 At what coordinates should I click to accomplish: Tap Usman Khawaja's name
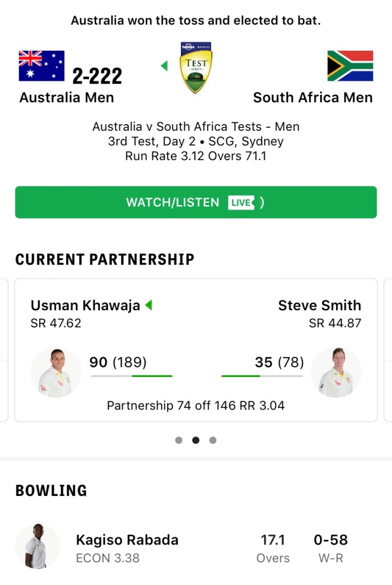[x=86, y=306]
